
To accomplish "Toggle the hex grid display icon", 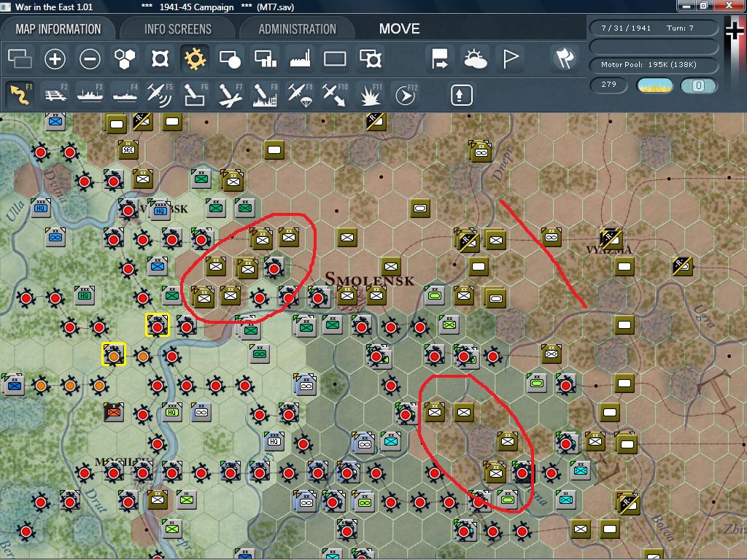I will (x=125, y=59).
